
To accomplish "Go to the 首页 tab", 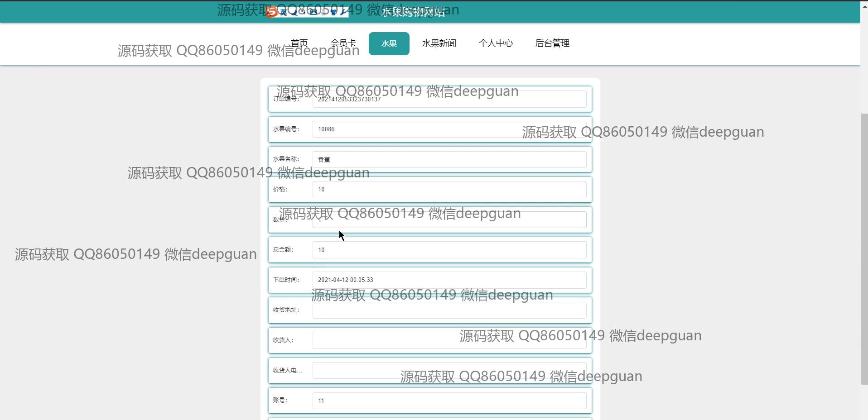I will point(299,43).
